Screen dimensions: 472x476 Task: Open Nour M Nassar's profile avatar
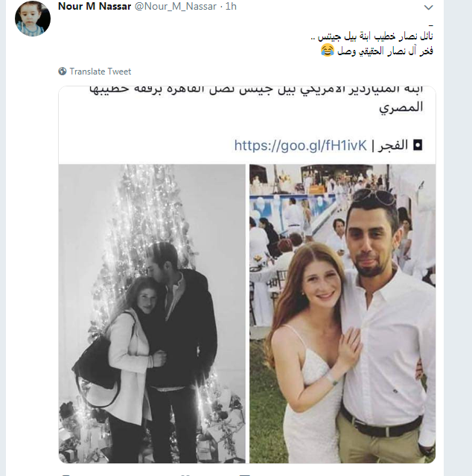coord(33,19)
